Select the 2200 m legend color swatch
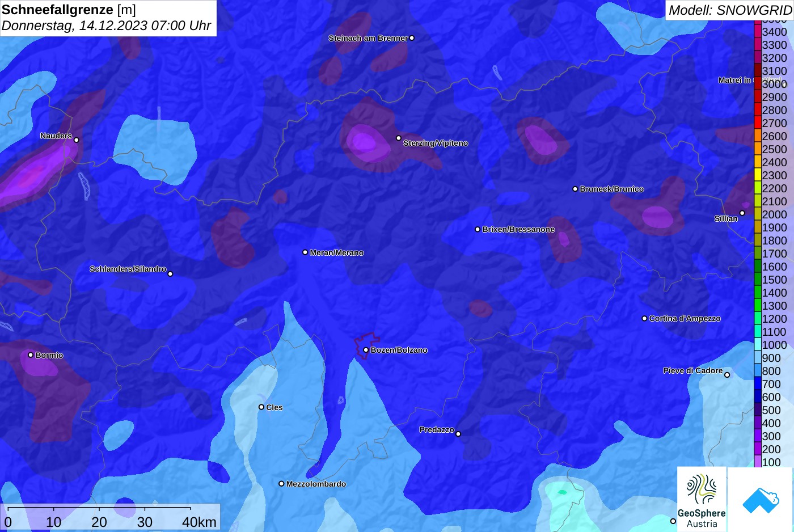 click(x=758, y=188)
